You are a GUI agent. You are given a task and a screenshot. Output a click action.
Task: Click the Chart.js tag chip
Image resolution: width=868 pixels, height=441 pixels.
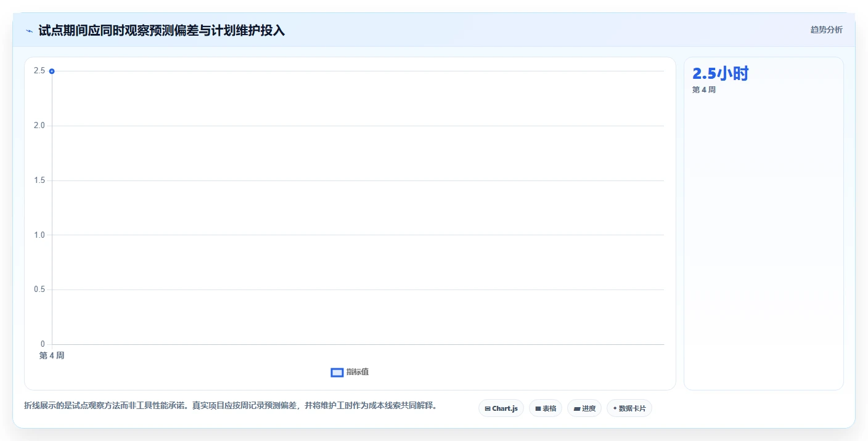[x=501, y=408]
